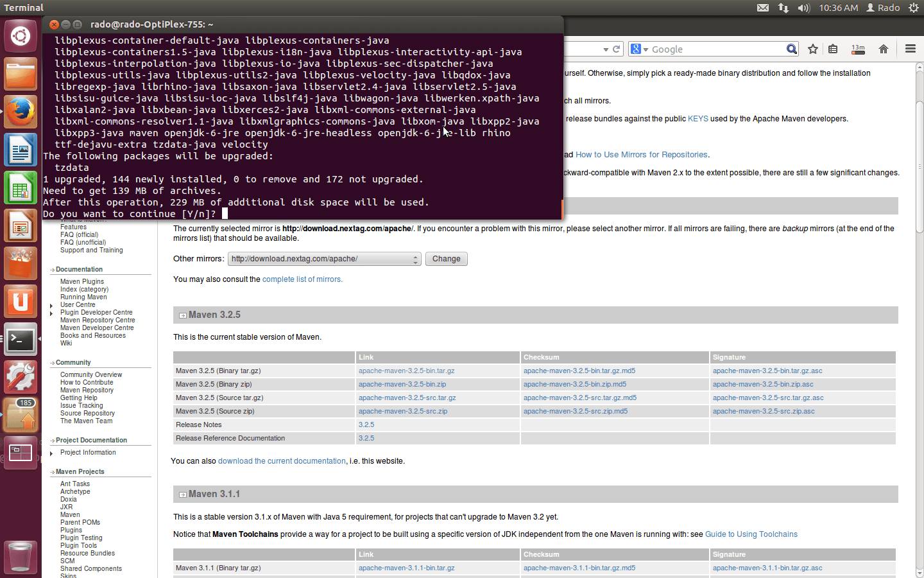Open the Ubuntu Dash home launcher icon

tap(21, 36)
